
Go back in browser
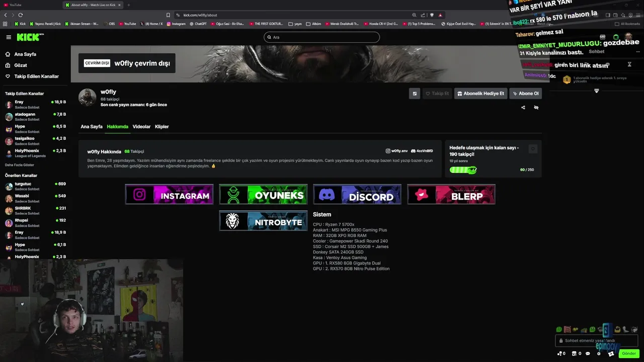pyautogui.click(x=6, y=15)
